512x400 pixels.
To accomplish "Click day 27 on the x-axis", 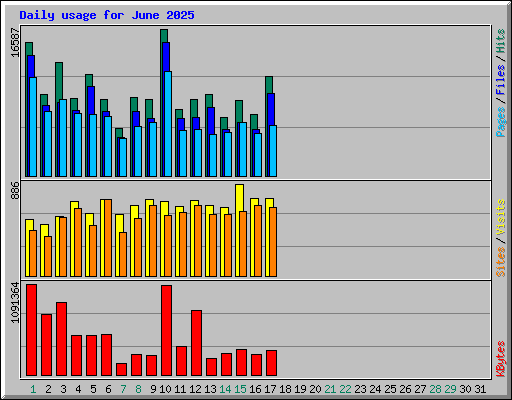I will click(x=420, y=389).
